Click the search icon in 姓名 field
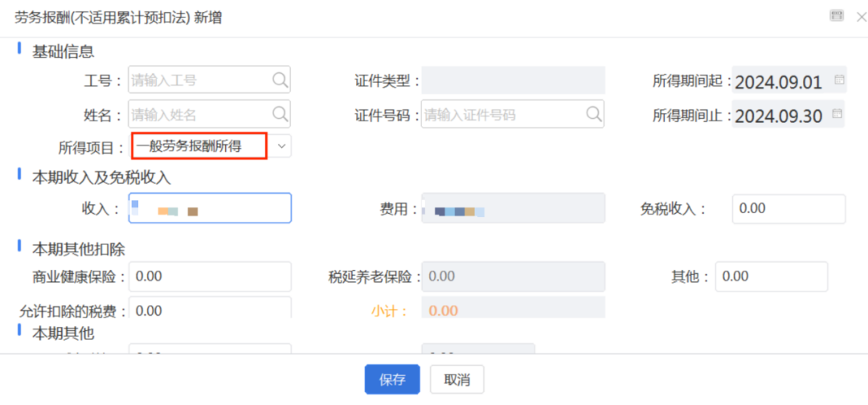The width and height of the screenshot is (868, 405). [x=280, y=114]
